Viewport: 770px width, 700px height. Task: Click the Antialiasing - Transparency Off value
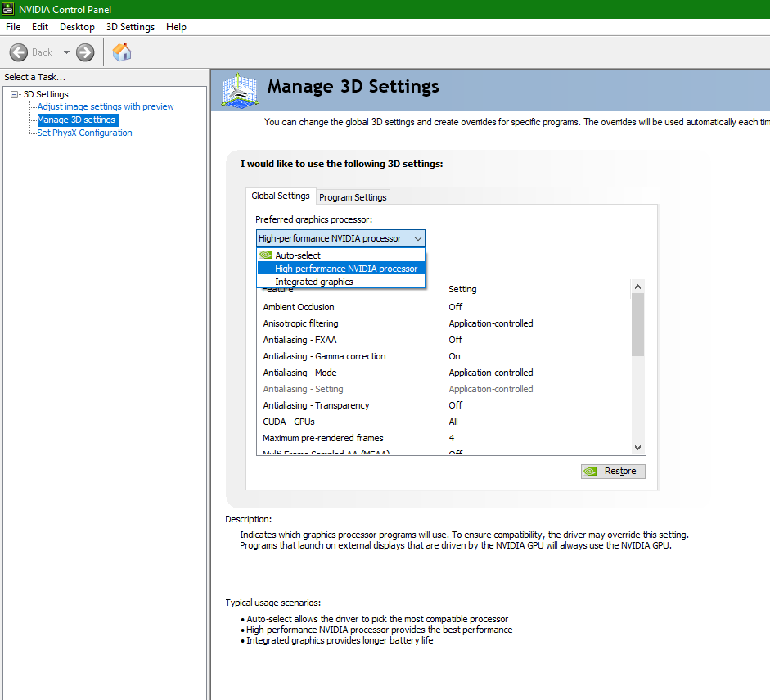pos(455,405)
